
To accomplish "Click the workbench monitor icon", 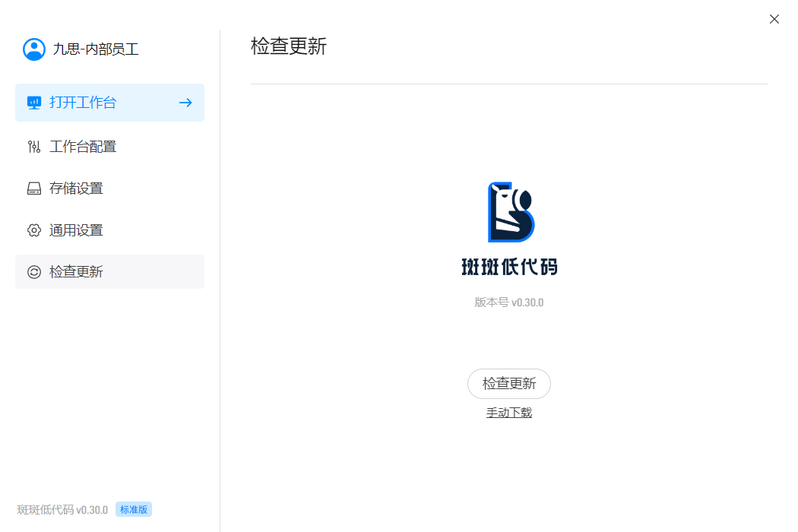I will tap(34, 103).
